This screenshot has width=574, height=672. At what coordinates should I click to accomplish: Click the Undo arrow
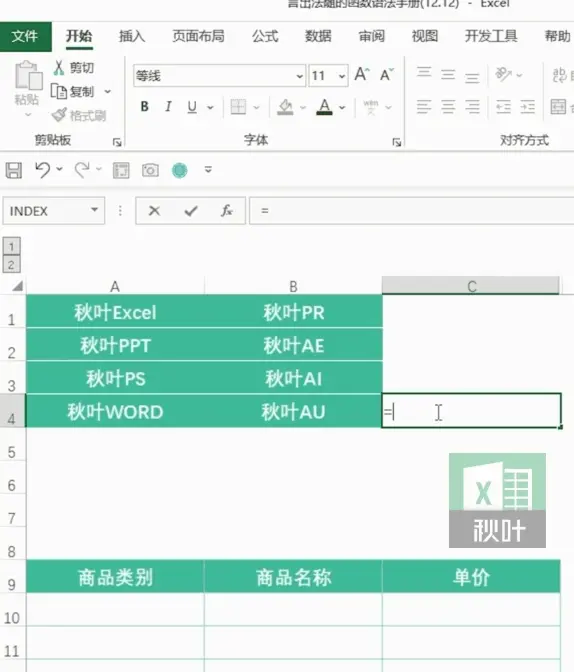tap(42, 170)
